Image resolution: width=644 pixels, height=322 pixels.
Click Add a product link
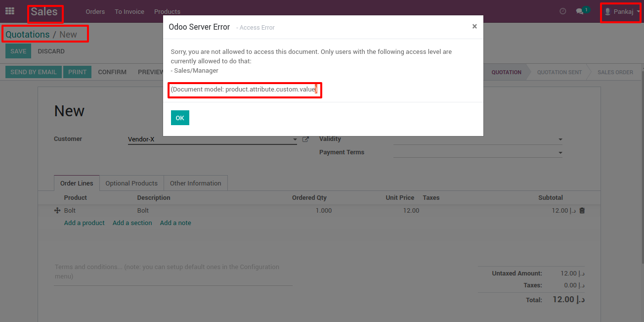tap(84, 223)
